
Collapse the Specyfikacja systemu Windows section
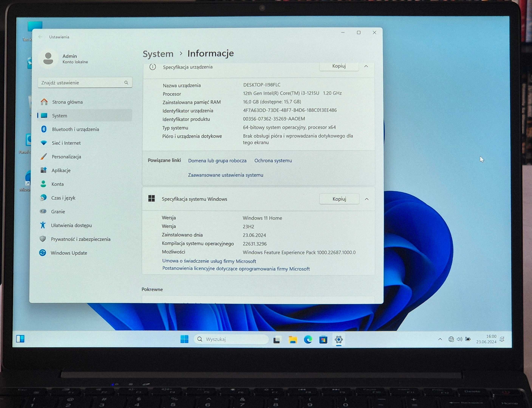[x=367, y=199]
